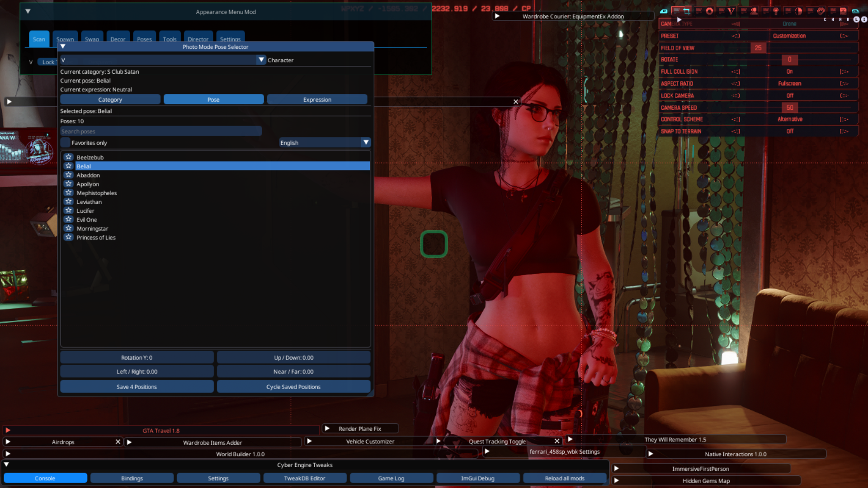Cycle Aspect Ratio with right arrow
Screen dimensions: 868x488
(x=844, y=83)
